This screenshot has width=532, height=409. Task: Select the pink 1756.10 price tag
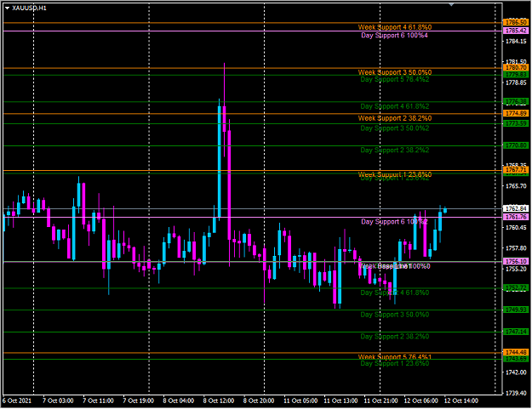coord(516,261)
